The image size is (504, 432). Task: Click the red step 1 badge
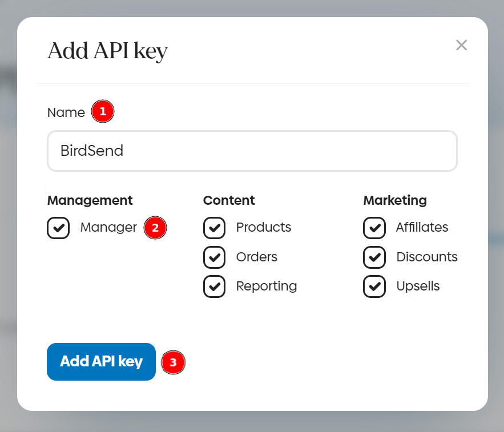pos(103,111)
